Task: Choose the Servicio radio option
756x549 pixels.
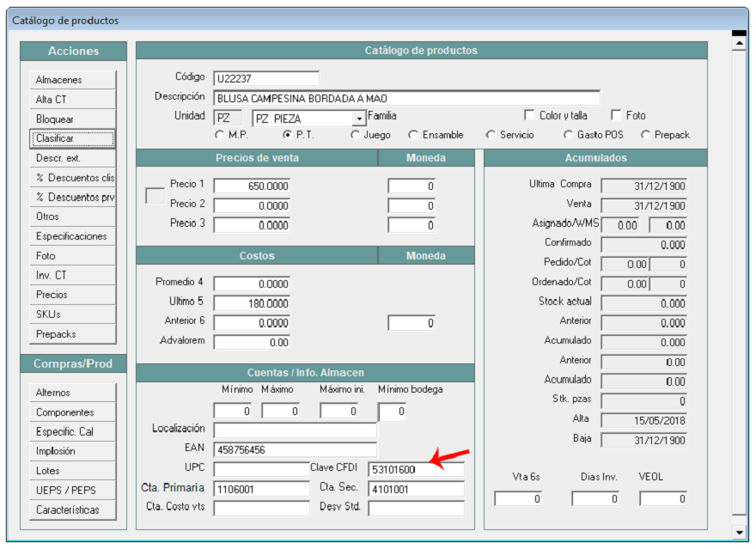Action: (x=491, y=135)
